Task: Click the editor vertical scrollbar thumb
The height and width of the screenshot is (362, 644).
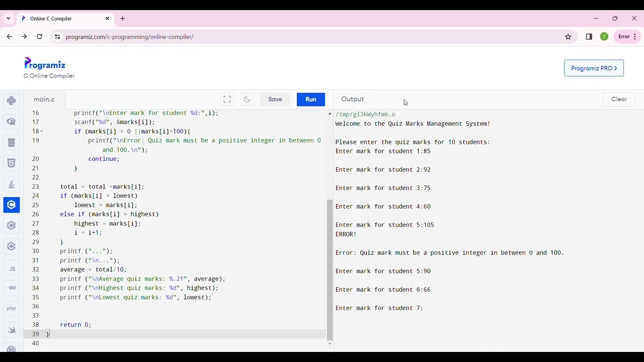Action: point(330,270)
